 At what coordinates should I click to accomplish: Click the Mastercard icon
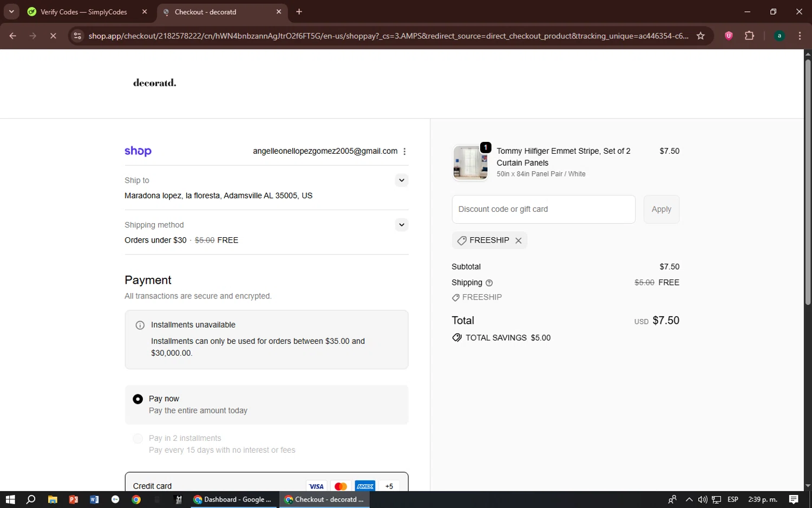pyautogui.click(x=340, y=486)
